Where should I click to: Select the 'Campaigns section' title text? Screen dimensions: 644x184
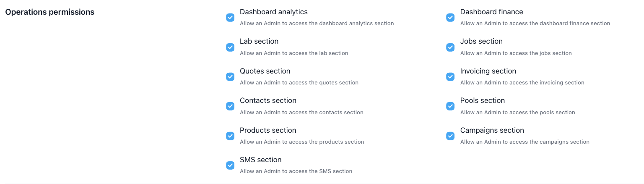pos(492,130)
